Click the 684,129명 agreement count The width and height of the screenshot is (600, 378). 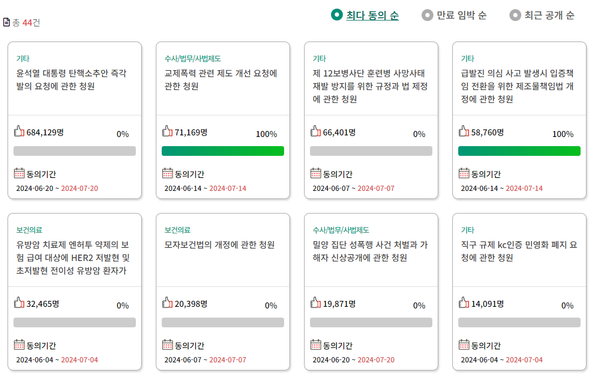(45, 132)
